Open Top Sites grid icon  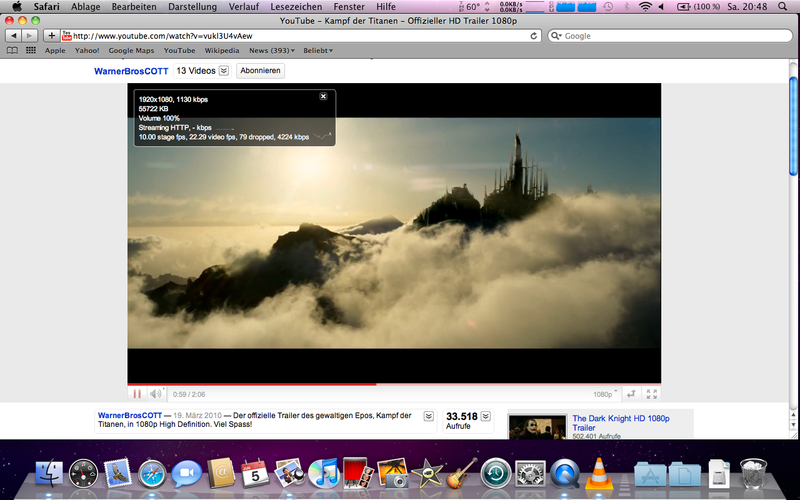point(31,51)
